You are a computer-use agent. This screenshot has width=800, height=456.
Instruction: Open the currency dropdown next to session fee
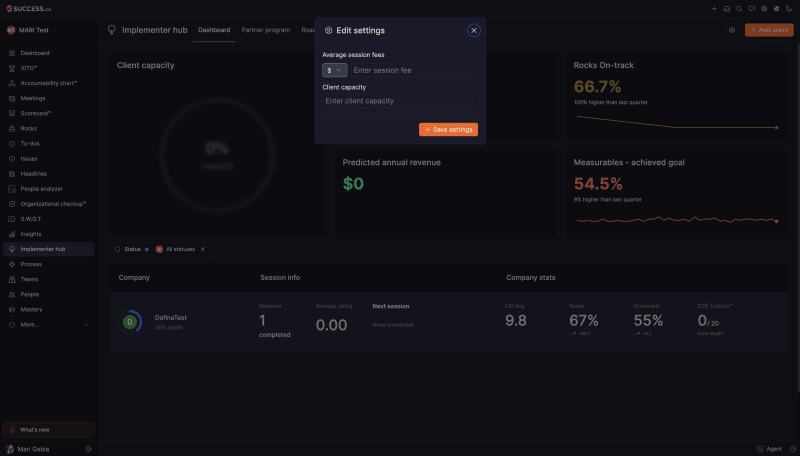pos(334,70)
